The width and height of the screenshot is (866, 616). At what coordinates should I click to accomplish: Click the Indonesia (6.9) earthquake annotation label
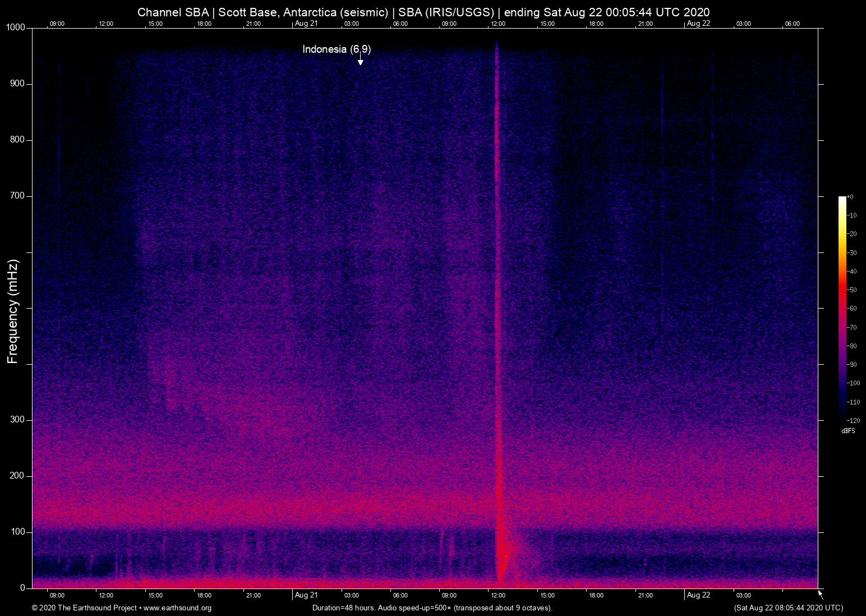click(337, 49)
